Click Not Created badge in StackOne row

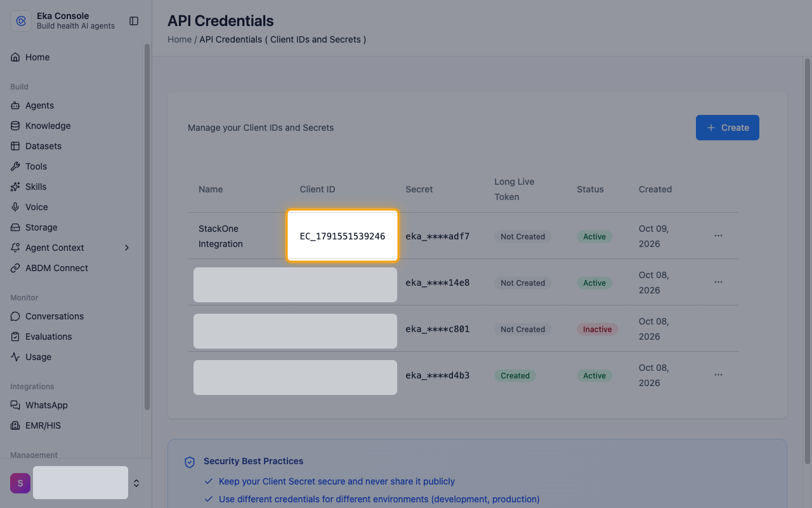523,237
